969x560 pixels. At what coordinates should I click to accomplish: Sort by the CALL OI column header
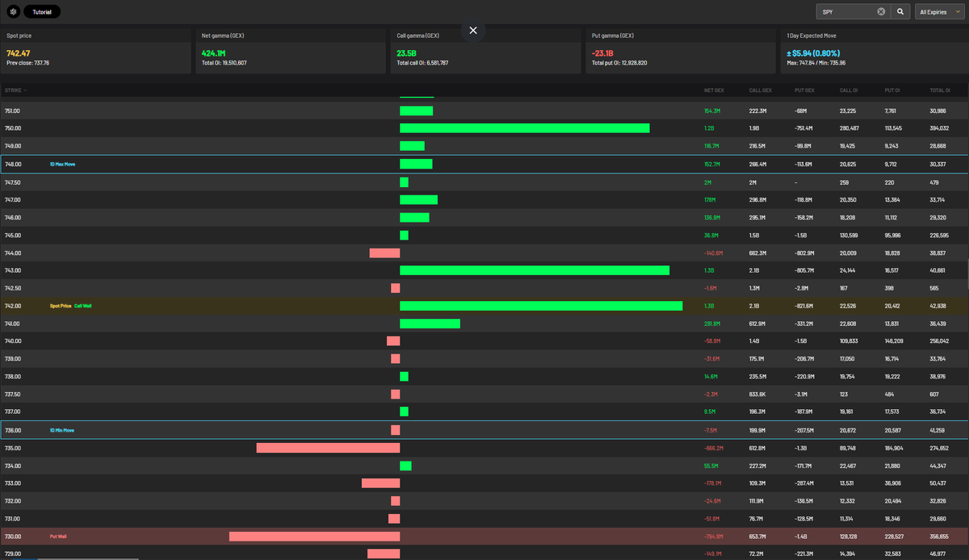tap(849, 90)
